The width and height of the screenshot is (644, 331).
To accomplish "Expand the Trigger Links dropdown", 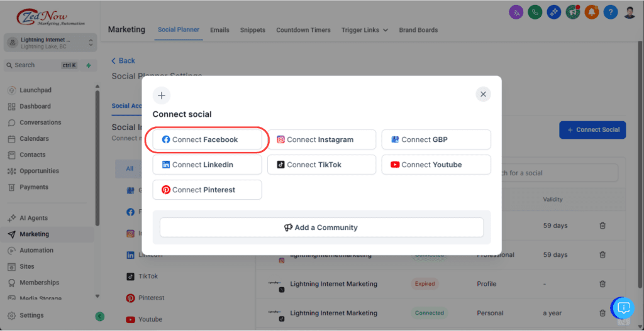I will pos(365,30).
